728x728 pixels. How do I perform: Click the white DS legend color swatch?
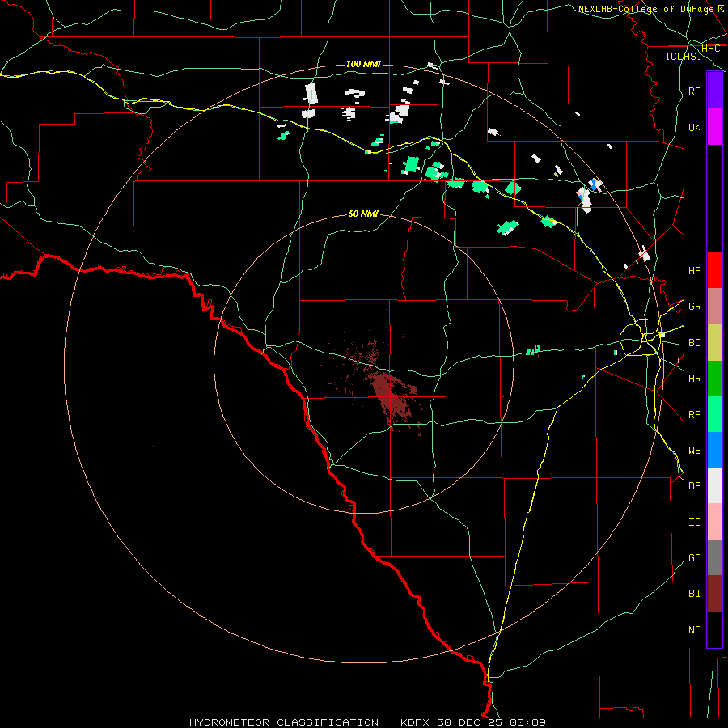click(x=714, y=485)
